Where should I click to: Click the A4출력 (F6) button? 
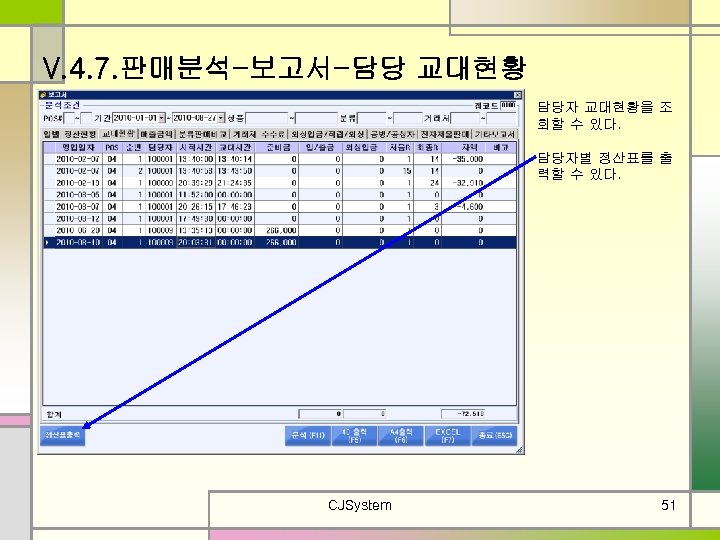point(401,435)
